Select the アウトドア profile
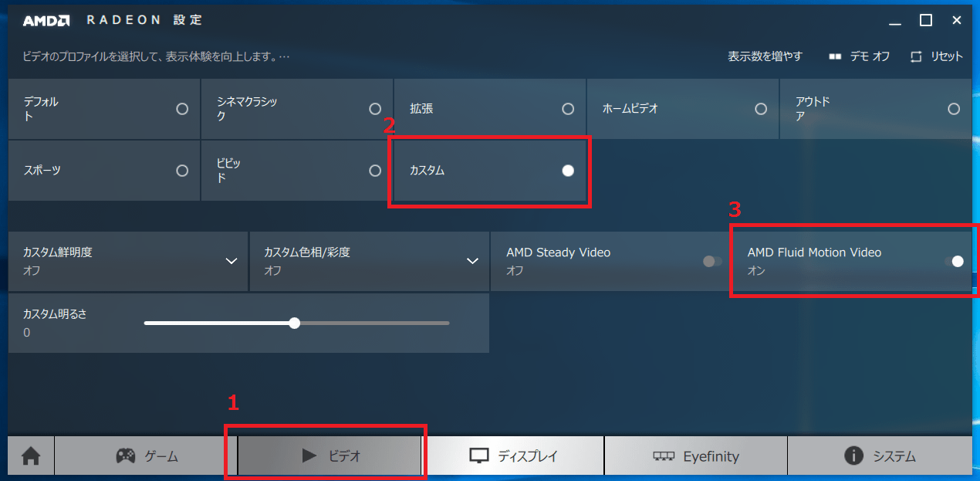This screenshot has width=980, height=481. pyautogui.click(x=876, y=109)
